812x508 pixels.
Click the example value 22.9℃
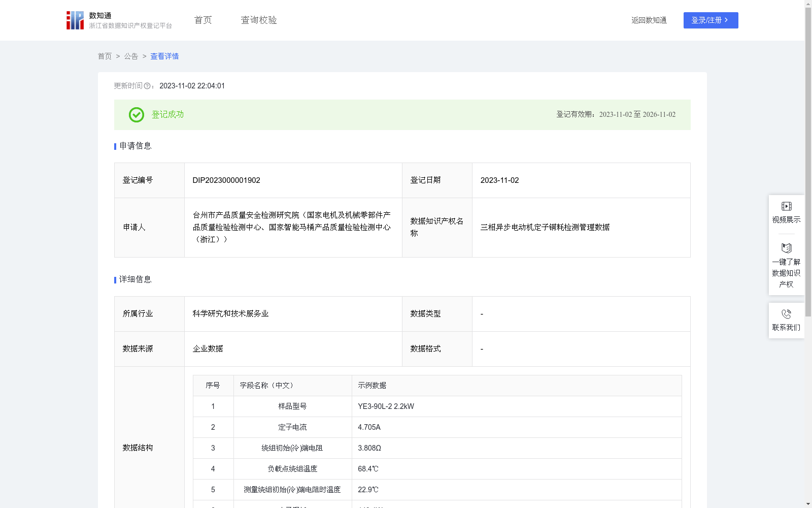[x=368, y=490]
